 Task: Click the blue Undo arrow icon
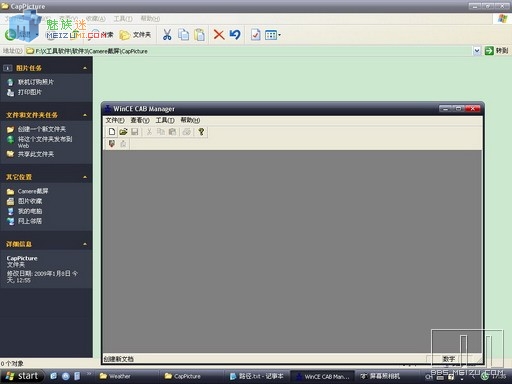(x=235, y=35)
